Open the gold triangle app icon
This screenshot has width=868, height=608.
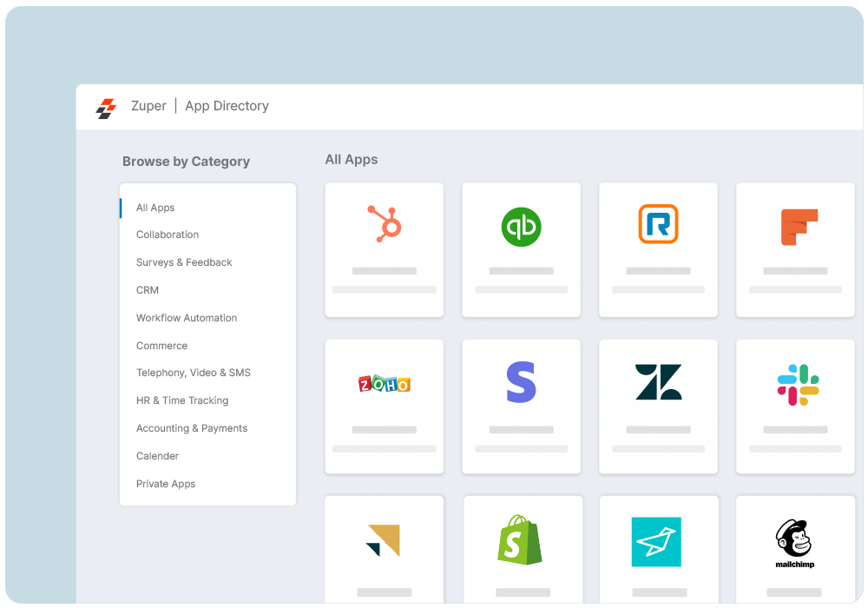tap(383, 540)
